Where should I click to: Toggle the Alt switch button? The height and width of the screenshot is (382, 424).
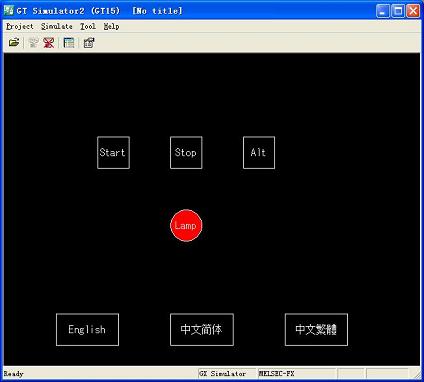coord(259,153)
